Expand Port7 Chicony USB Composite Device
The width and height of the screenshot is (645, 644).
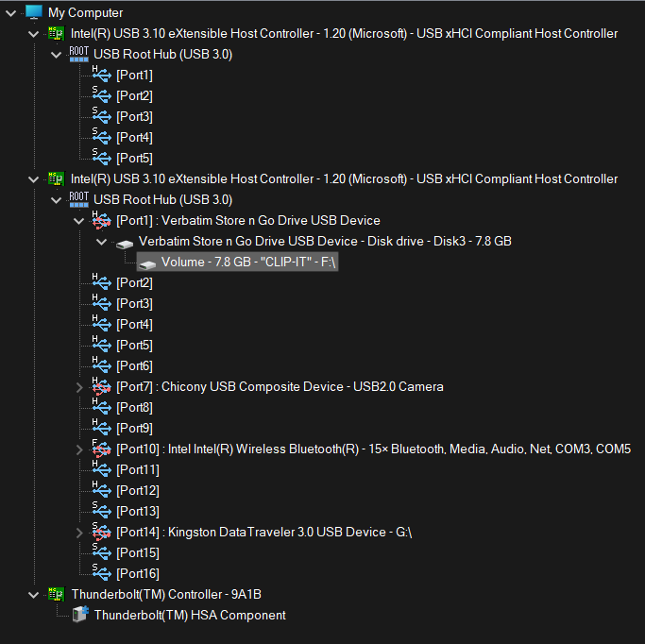tap(79, 387)
